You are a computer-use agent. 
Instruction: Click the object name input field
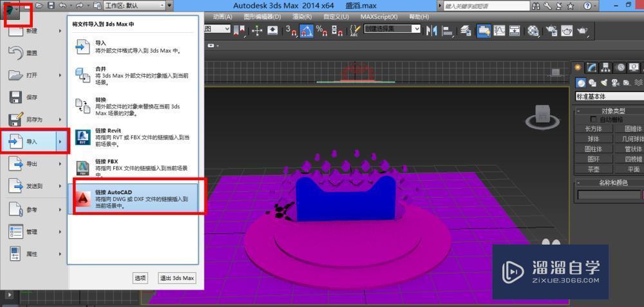pos(609,194)
